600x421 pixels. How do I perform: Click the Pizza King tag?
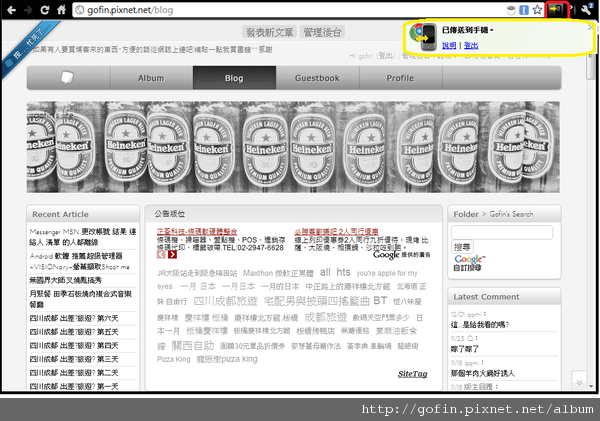point(174,359)
